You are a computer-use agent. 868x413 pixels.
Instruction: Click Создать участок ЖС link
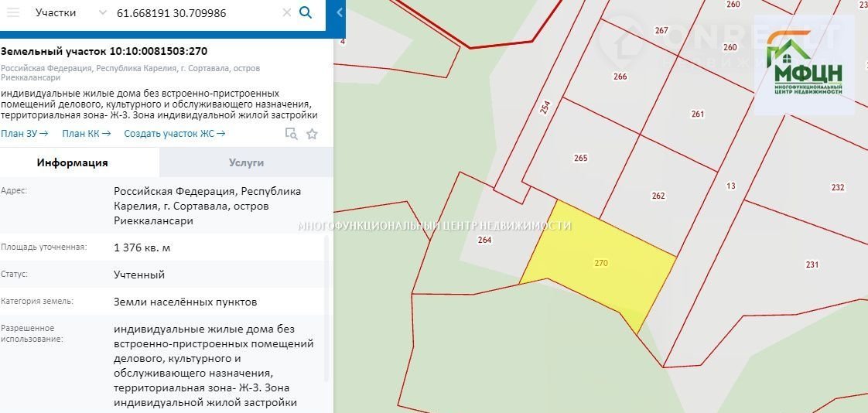coord(174,133)
